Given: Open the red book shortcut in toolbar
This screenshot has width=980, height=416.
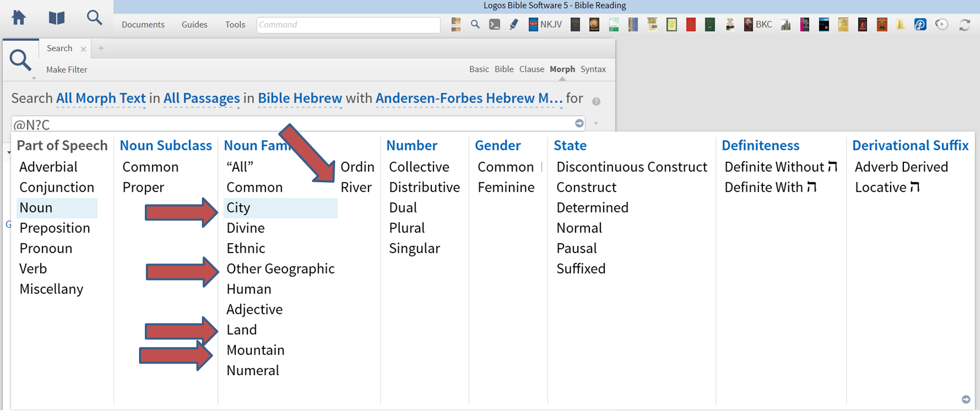Looking at the screenshot, I should 690,24.
